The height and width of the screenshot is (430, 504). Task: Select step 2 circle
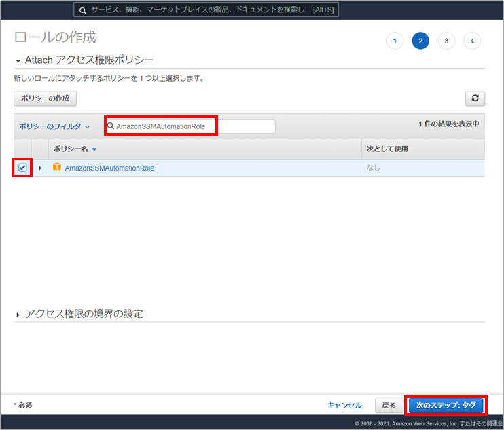(x=420, y=41)
